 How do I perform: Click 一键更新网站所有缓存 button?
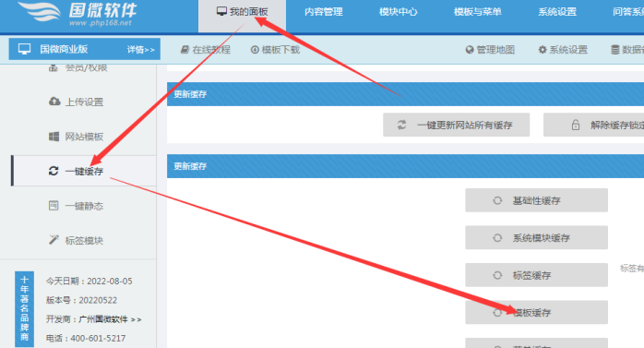click(457, 125)
